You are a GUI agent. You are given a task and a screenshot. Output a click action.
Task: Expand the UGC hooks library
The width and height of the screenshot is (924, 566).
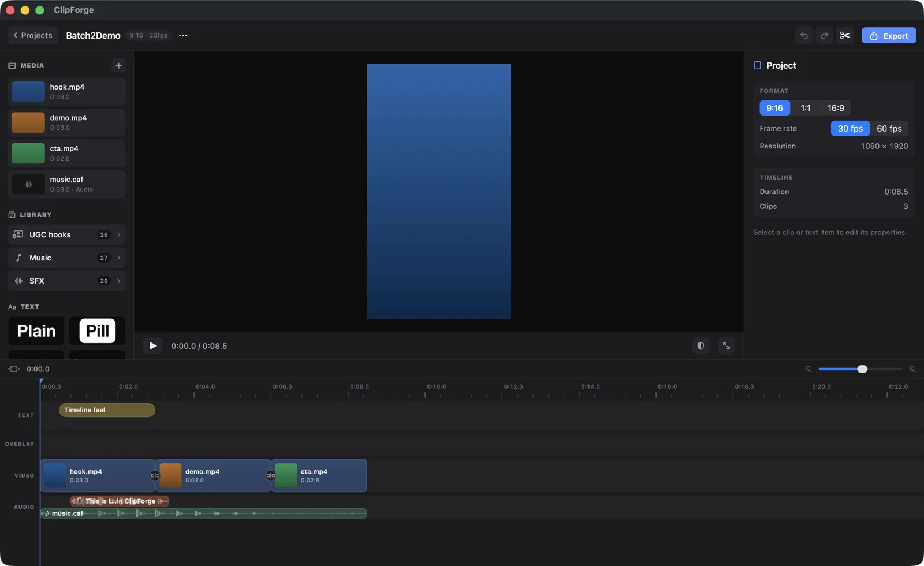coord(66,234)
